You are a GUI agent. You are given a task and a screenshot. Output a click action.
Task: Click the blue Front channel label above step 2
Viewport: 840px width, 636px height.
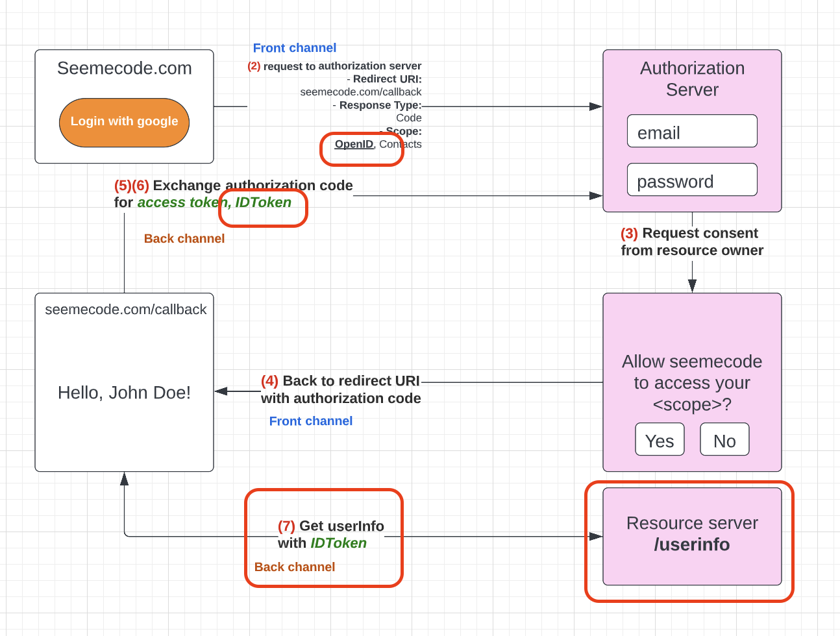(x=294, y=48)
